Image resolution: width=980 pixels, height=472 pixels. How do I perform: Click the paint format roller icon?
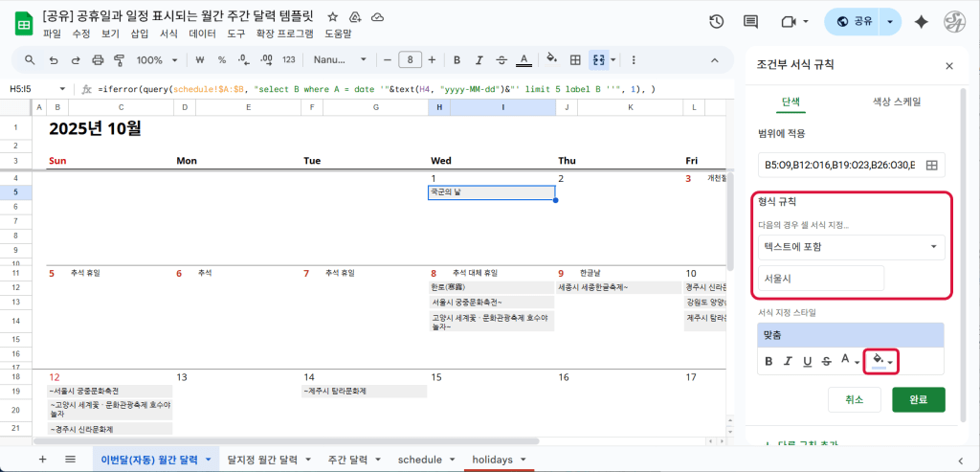(120, 59)
